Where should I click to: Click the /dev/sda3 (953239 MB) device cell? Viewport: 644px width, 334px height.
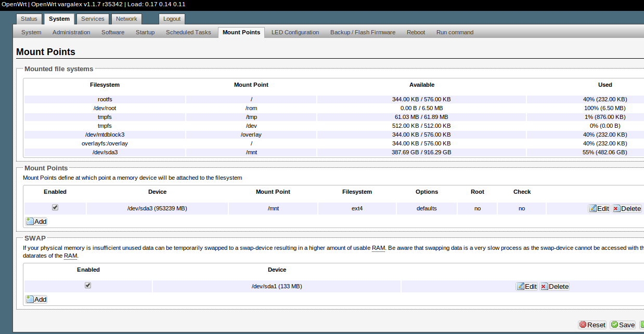coord(157,208)
